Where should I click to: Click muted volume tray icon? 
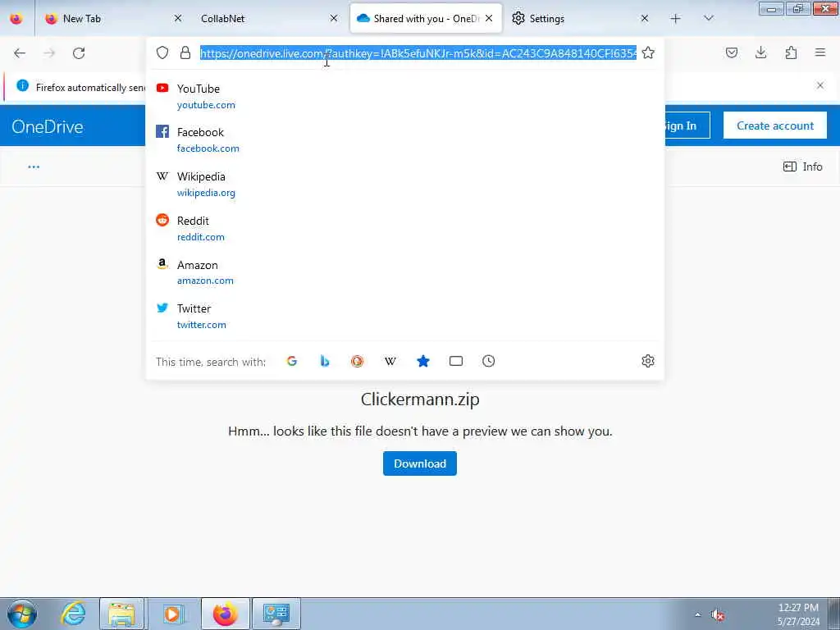tap(717, 615)
